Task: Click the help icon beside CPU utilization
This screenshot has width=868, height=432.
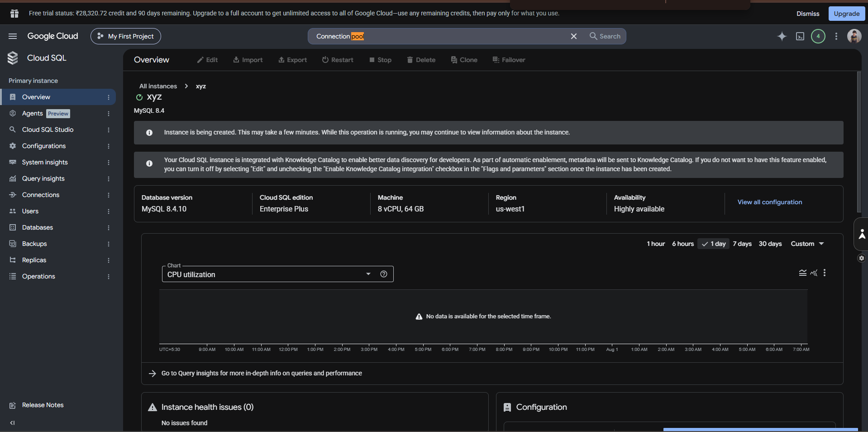Action: tap(384, 274)
